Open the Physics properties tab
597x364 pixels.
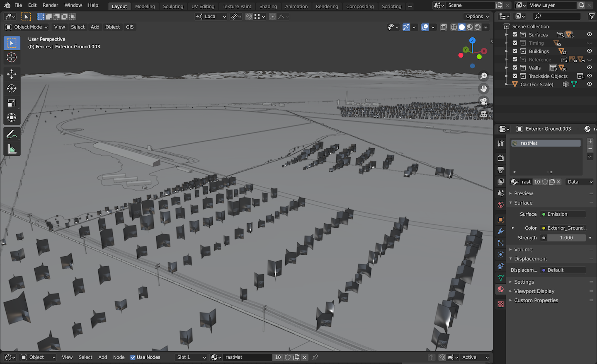pyautogui.click(x=500, y=254)
